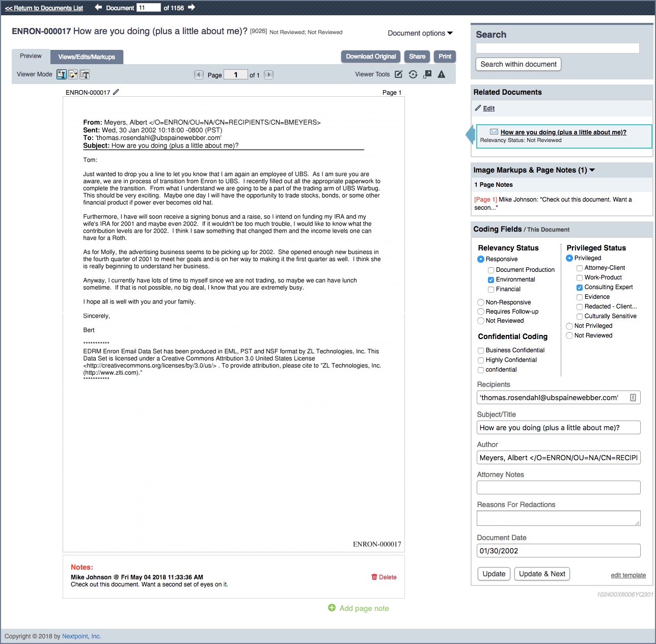Viewport: 656px width, 644px height.
Task: Go to the next document arrow
Action: (x=192, y=8)
